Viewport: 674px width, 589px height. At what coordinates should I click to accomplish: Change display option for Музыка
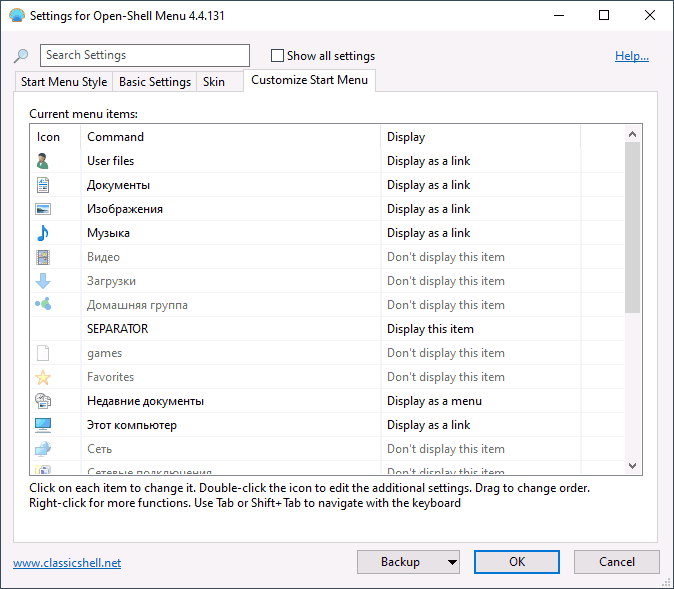(x=429, y=233)
